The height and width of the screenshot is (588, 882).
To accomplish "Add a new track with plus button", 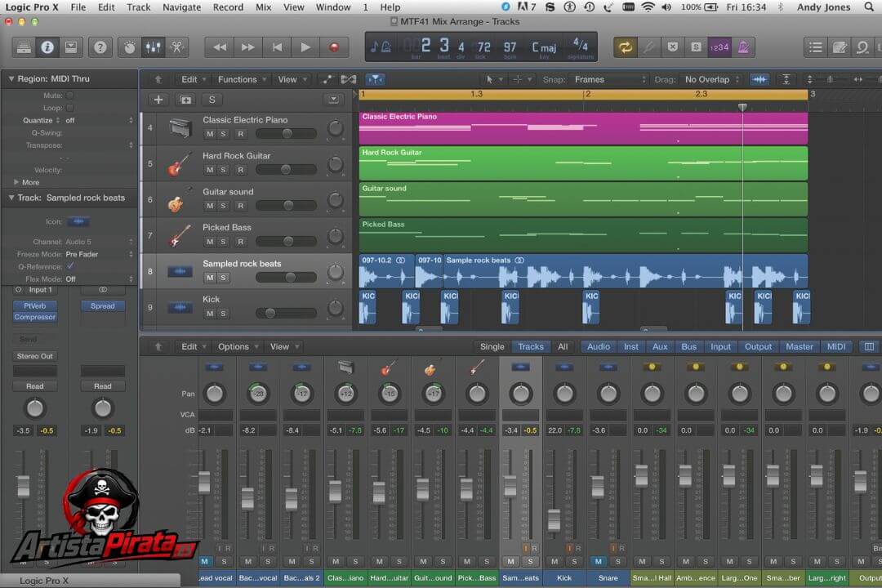I will 158,100.
